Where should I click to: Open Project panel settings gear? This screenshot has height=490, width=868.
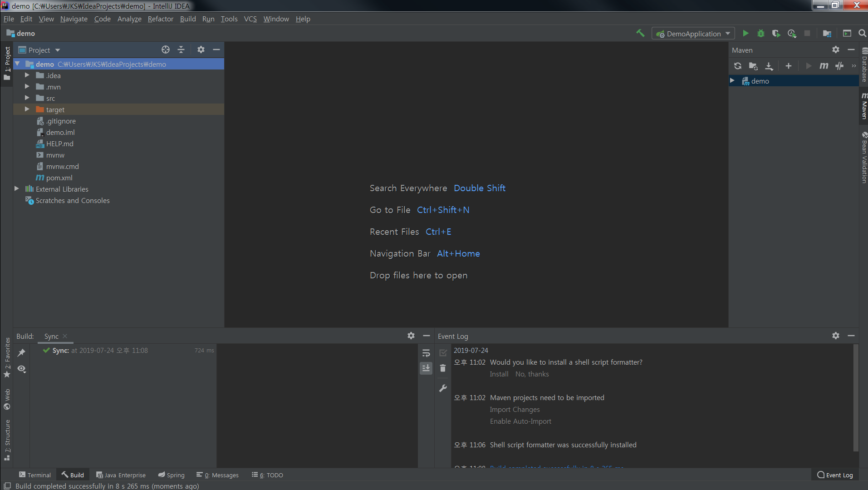(x=201, y=49)
